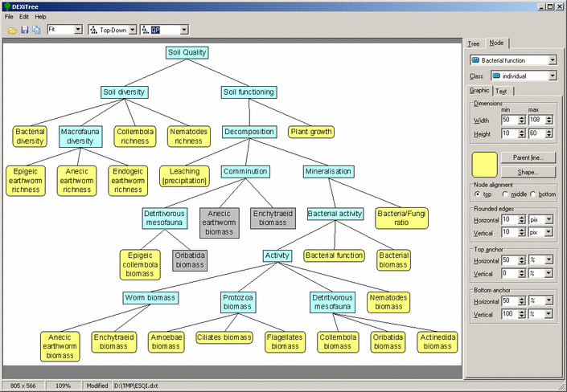Open the Fit zoom dropdown
This screenshot has width=567, height=392.
(78, 30)
